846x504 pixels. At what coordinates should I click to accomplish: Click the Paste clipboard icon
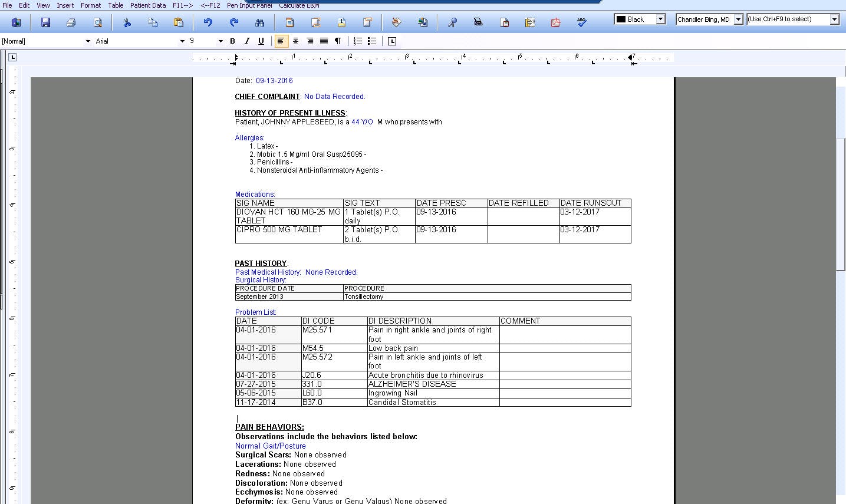pyautogui.click(x=179, y=22)
